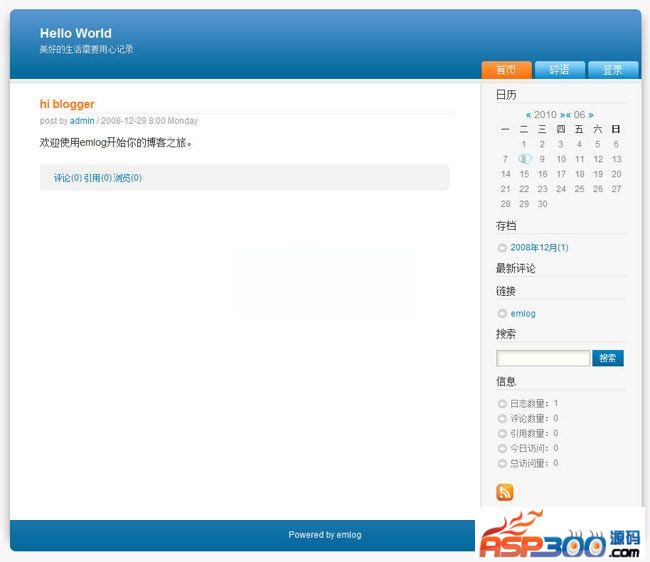Click the 日志数量: 1 info row
This screenshot has height=562, width=650.
[x=534, y=403]
